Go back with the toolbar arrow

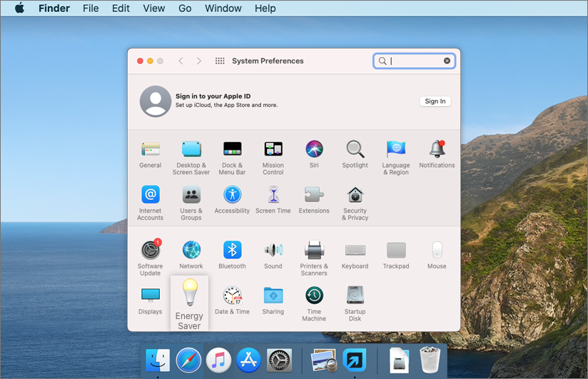coord(181,61)
